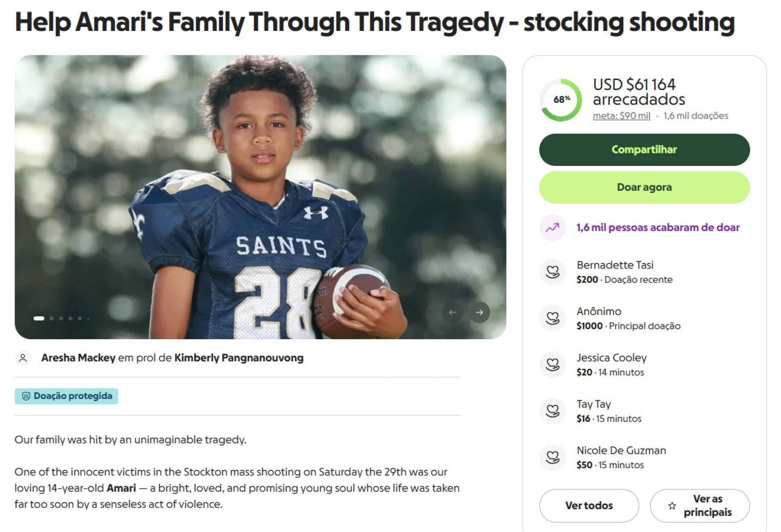Click the heart icon beside Bernadette Tasi
Image resolution: width=781 pixels, height=532 pixels.
coord(552,272)
